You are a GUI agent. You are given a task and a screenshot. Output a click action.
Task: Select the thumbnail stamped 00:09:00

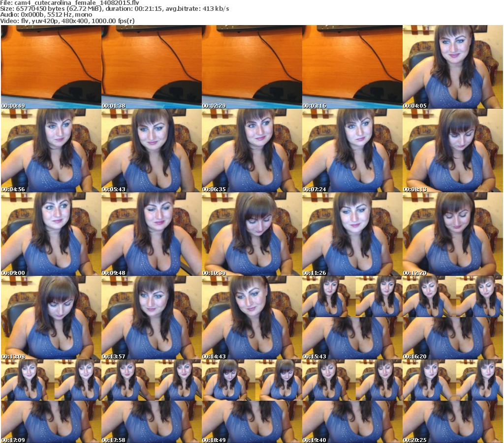(x=51, y=234)
